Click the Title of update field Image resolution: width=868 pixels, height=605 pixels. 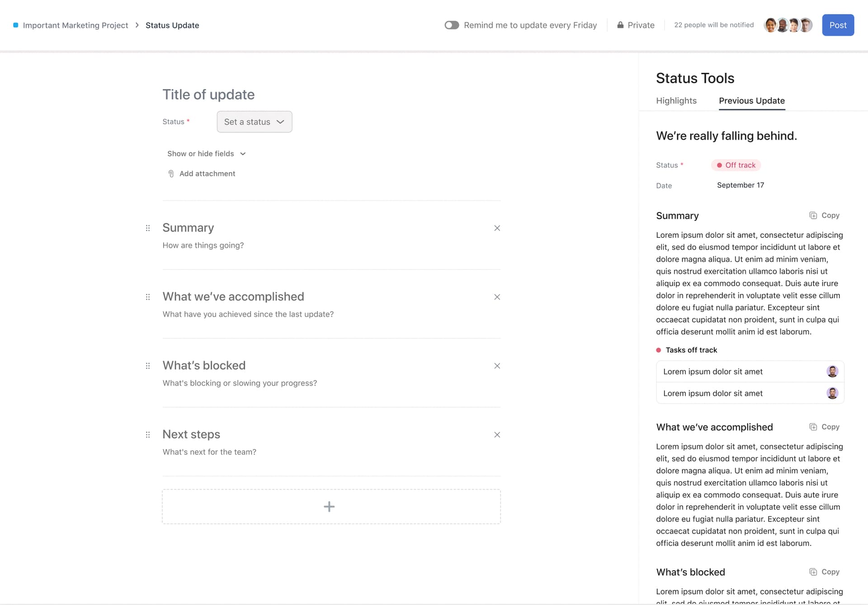pyautogui.click(x=208, y=95)
